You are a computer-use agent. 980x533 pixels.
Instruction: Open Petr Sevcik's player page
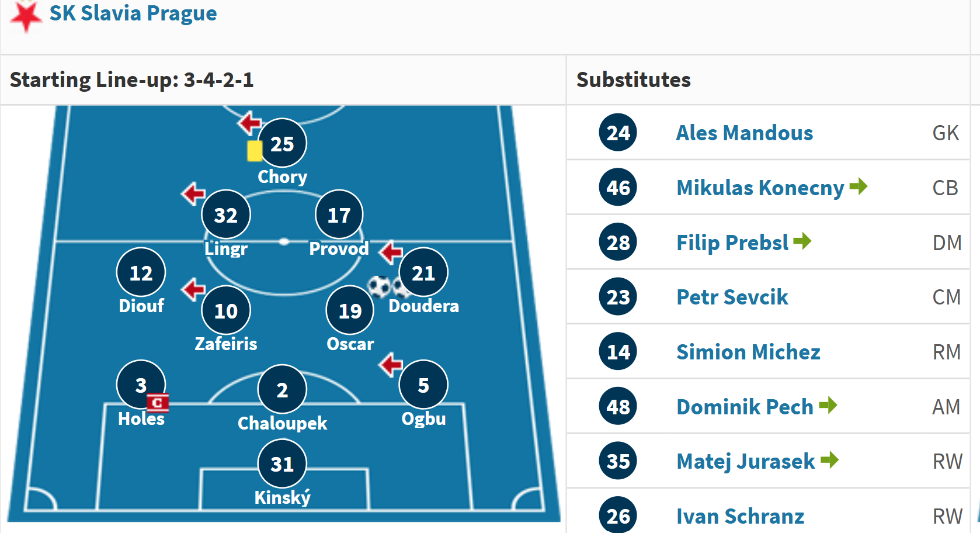732,297
